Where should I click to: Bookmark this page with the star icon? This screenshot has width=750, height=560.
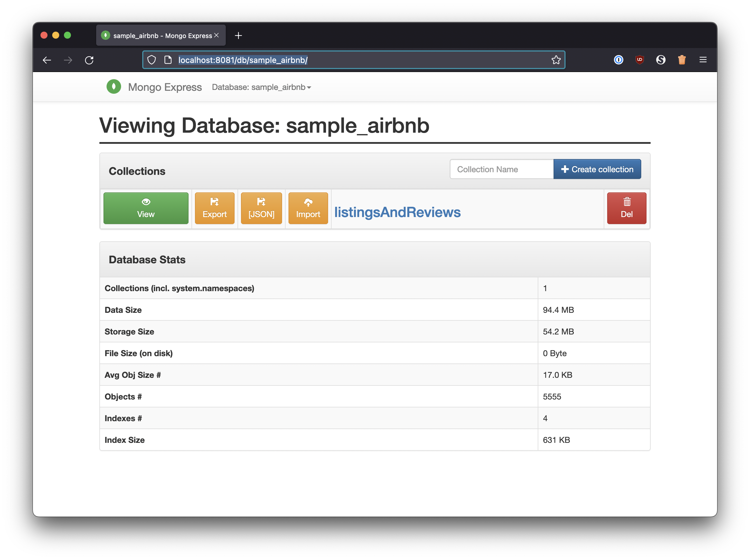556,60
